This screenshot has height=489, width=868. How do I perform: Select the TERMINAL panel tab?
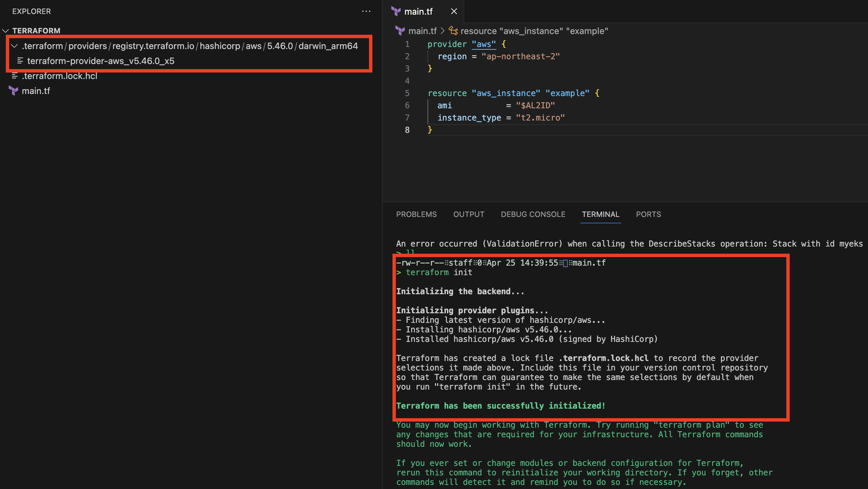(600, 214)
